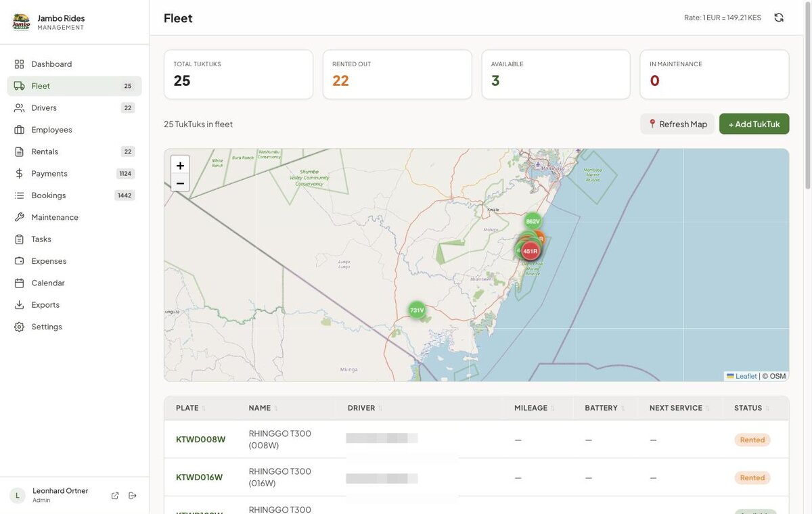
Task: Click the Jambo Rides logo
Action: click(x=21, y=22)
